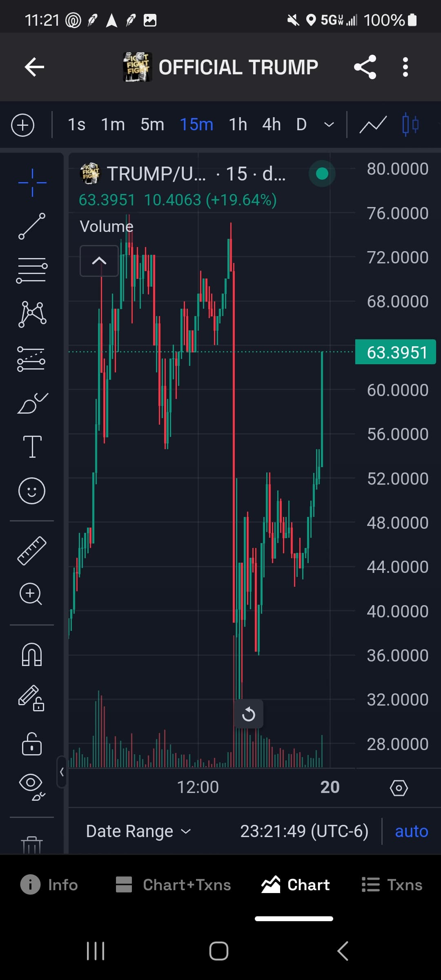Select the Chart tab

[295, 885]
